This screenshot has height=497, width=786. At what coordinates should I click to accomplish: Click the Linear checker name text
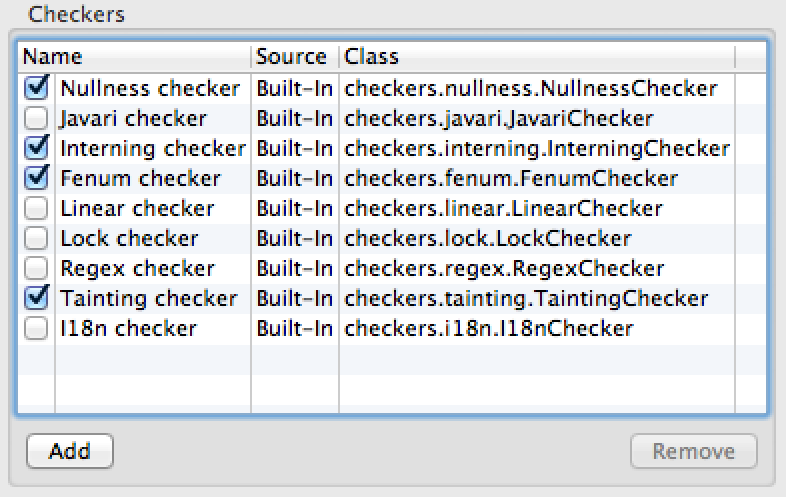point(137,209)
